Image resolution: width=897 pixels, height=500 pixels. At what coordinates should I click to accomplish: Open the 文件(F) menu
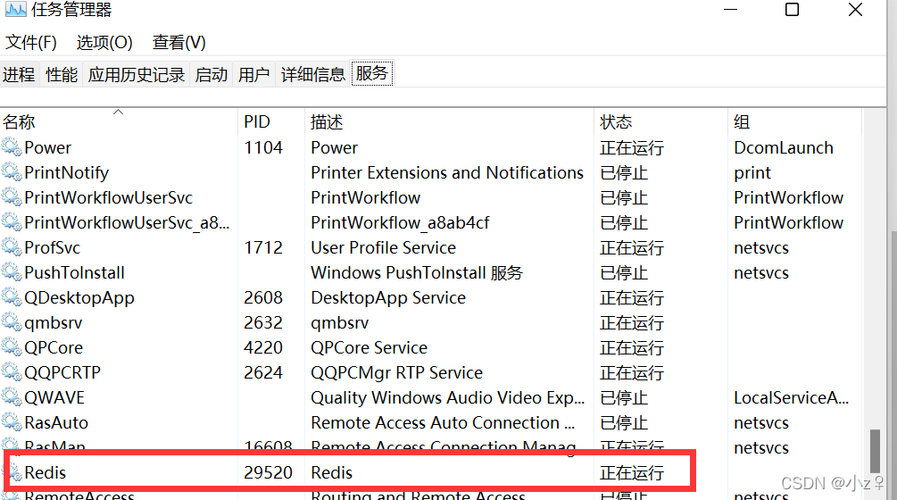pyautogui.click(x=31, y=42)
